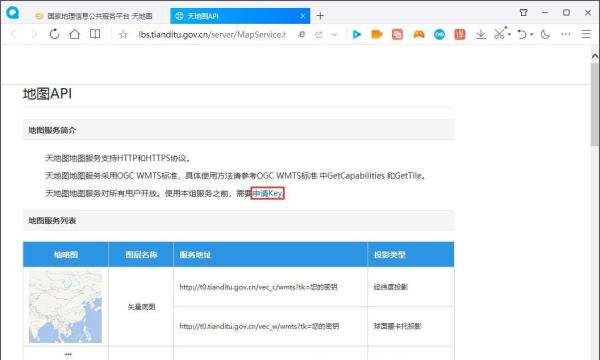Toggle night mode moon icon
Screen dimensions: 600x360
[x=545, y=34]
